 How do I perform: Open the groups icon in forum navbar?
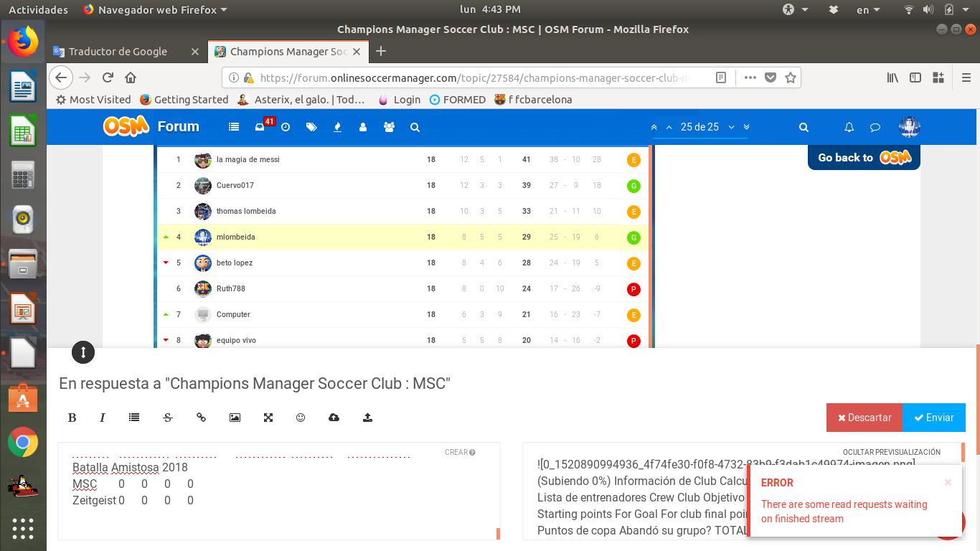(x=389, y=127)
